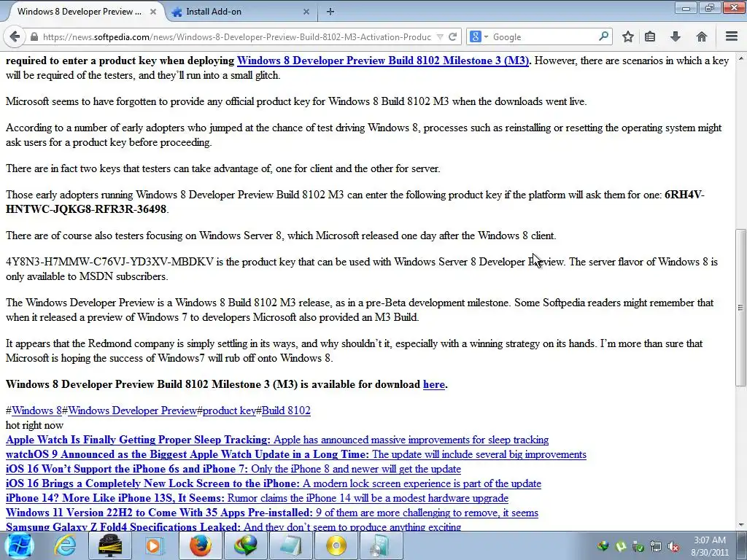This screenshot has width=747, height=560.
Task: Follow the 'here' download link
Action: tap(433, 384)
